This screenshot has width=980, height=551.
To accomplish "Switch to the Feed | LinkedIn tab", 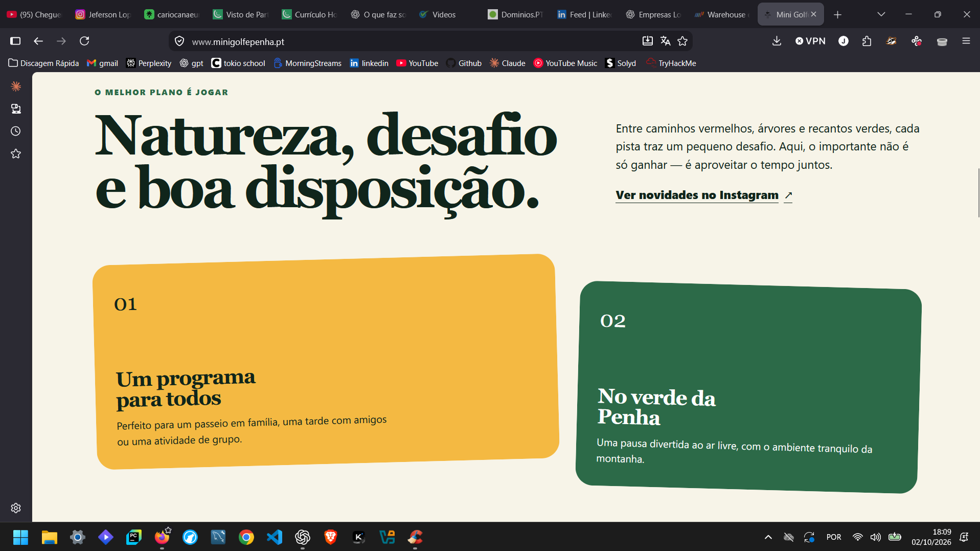I will (584, 14).
